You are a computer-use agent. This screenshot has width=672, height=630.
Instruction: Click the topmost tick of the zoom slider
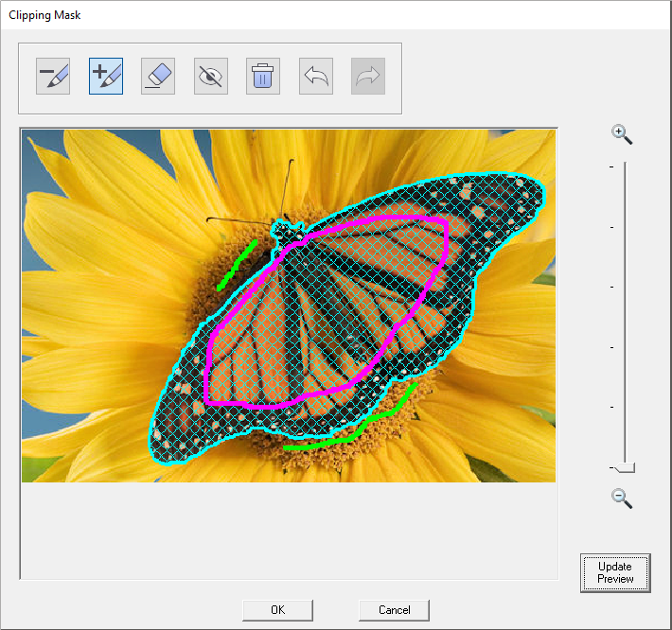611,166
